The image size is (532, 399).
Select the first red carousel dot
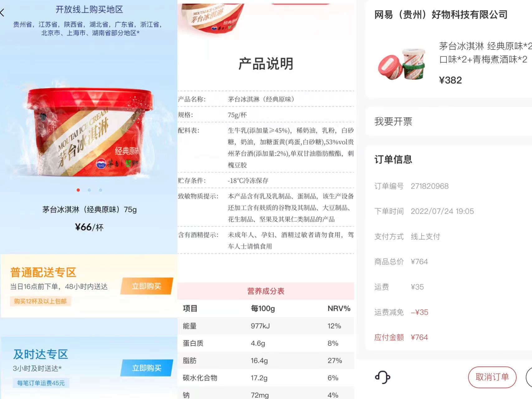pyautogui.click(x=78, y=190)
